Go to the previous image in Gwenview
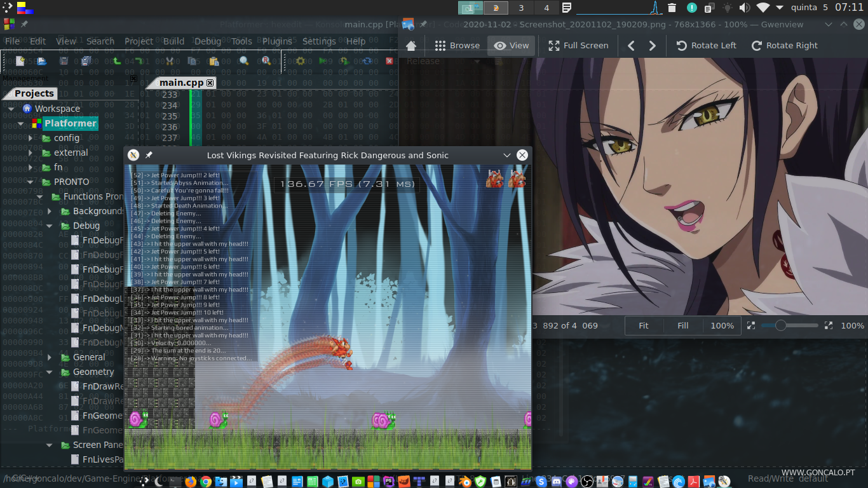The height and width of the screenshot is (488, 868). [631, 46]
